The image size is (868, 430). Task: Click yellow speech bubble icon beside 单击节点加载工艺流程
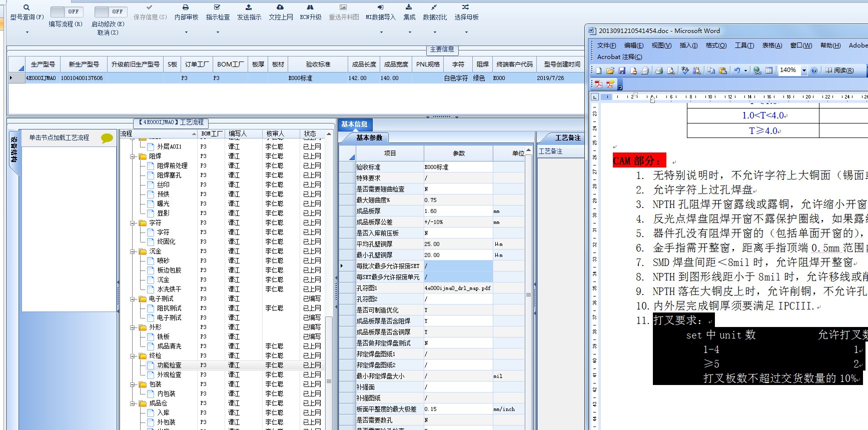coord(107,138)
